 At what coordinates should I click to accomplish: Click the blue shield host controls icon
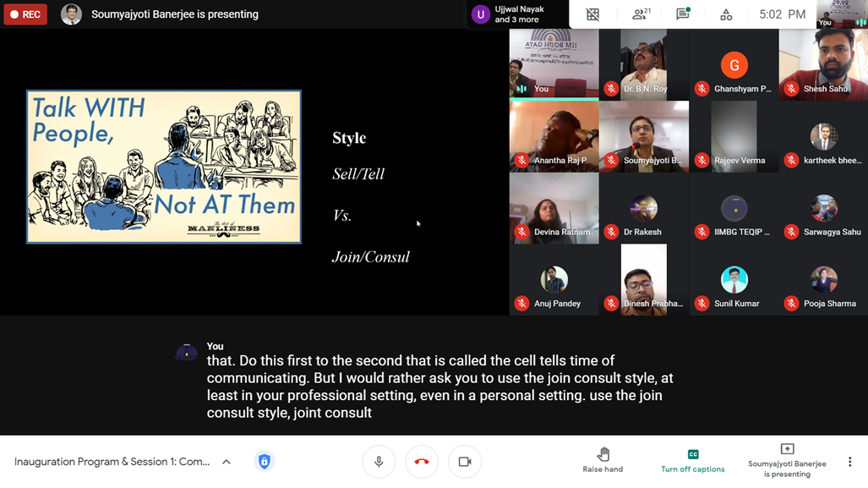coord(265,462)
